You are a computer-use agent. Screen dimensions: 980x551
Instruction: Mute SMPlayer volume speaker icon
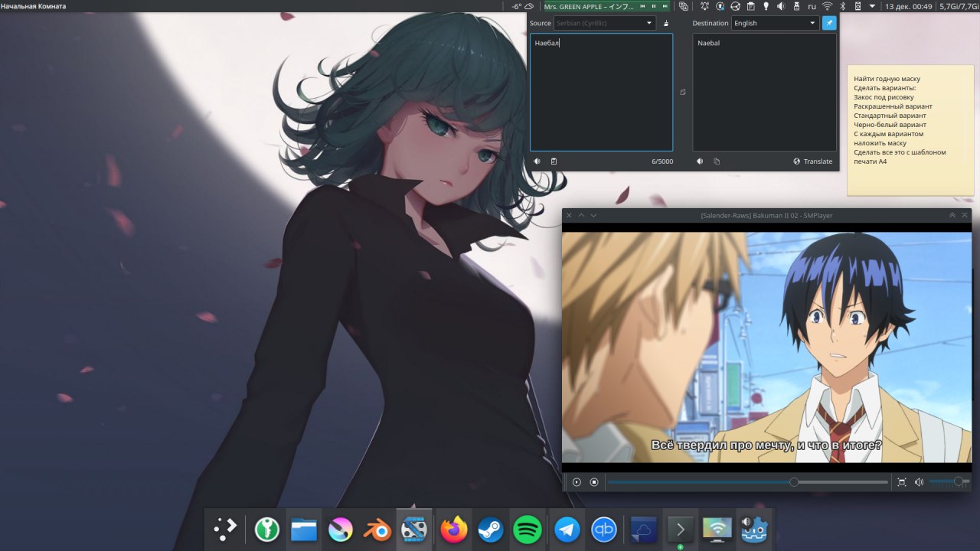tap(919, 482)
